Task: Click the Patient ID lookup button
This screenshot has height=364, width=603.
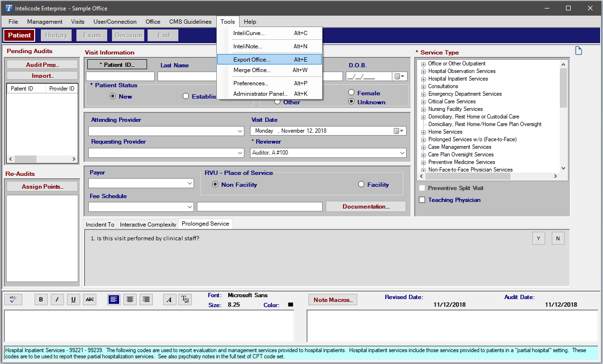Action: (x=117, y=64)
